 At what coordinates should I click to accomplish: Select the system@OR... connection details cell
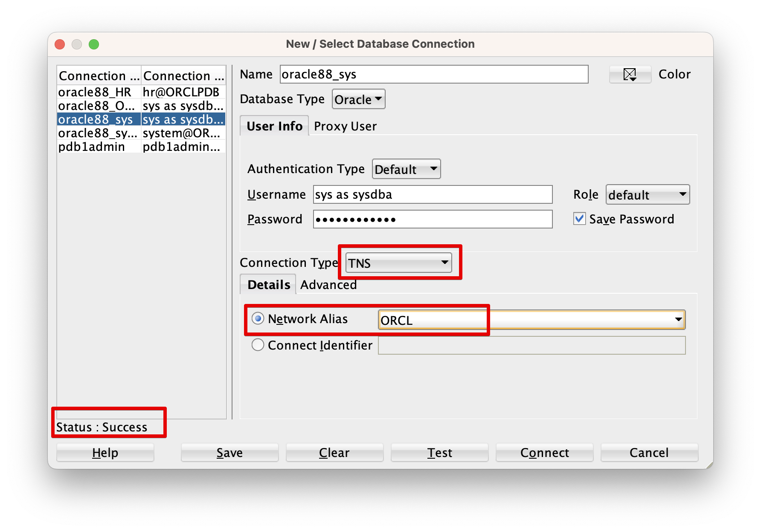click(183, 133)
